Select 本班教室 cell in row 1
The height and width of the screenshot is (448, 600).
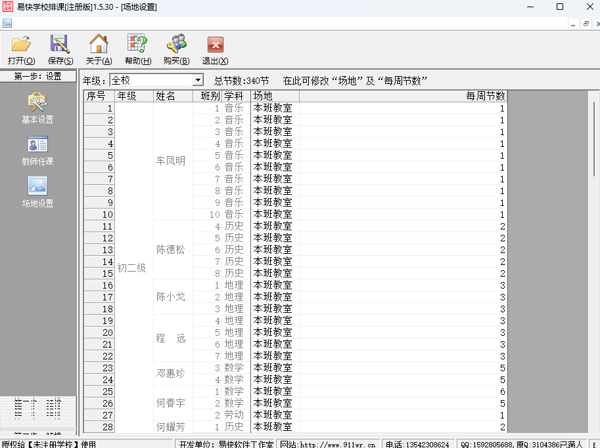273,108
